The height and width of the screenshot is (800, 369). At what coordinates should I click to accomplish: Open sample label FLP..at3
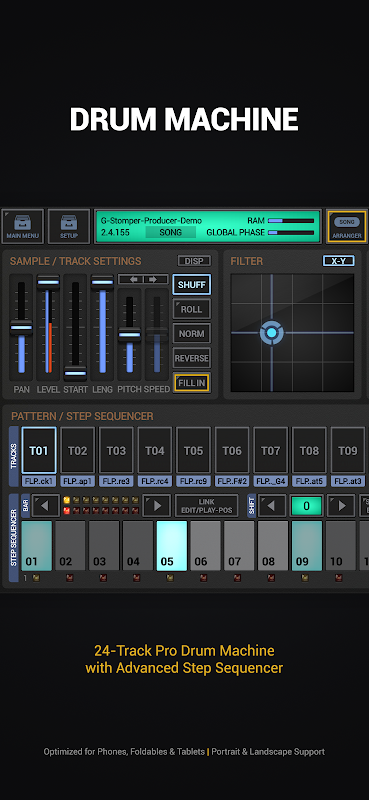tap(348, 481)
